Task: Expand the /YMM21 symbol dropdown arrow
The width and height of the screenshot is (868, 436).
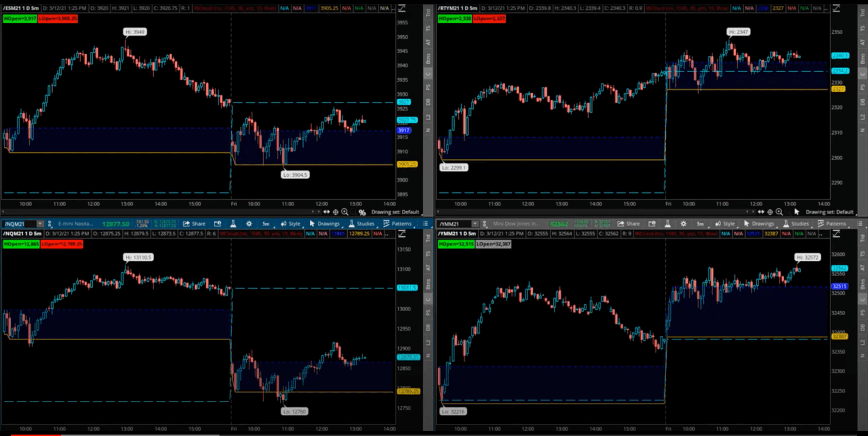Action: point(475,223)
